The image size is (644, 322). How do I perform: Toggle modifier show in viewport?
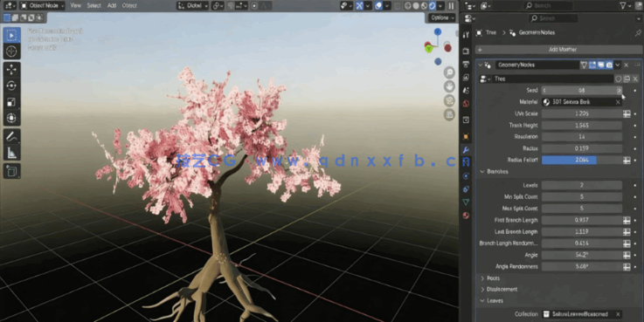pyautogui.click(x=601, y=65)
